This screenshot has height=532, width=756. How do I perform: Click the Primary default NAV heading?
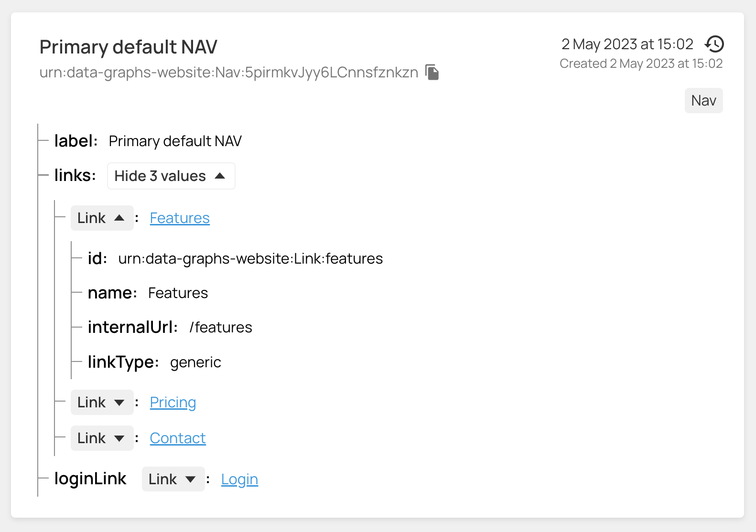128,47
